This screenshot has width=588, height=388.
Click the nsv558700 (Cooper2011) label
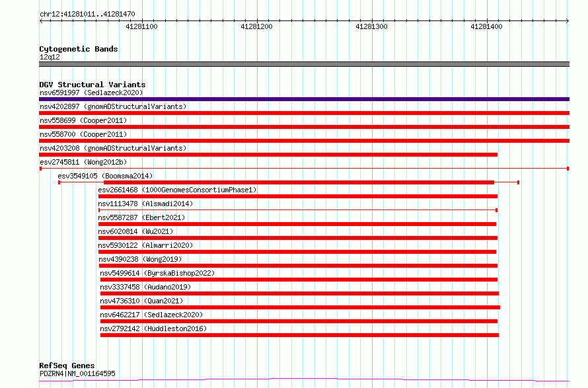click(x=83, y=134)
